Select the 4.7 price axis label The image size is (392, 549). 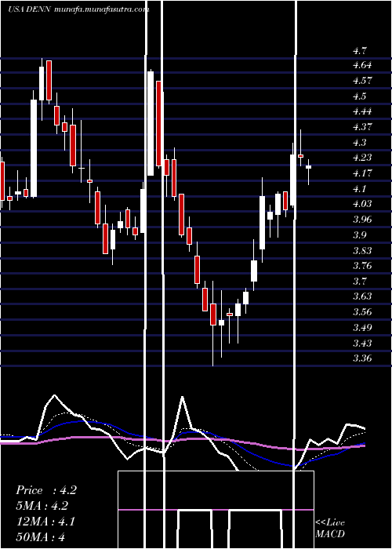pos(359,51)
